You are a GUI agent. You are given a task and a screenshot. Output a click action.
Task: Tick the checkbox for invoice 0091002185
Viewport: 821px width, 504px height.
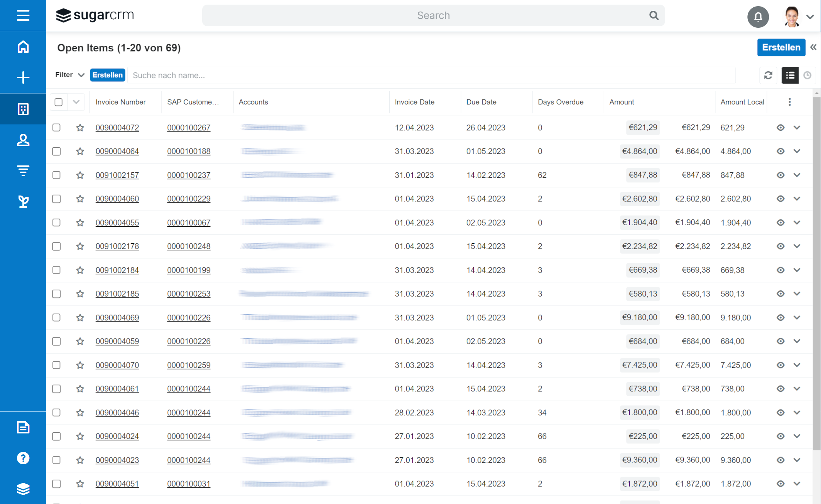point(56,294)
